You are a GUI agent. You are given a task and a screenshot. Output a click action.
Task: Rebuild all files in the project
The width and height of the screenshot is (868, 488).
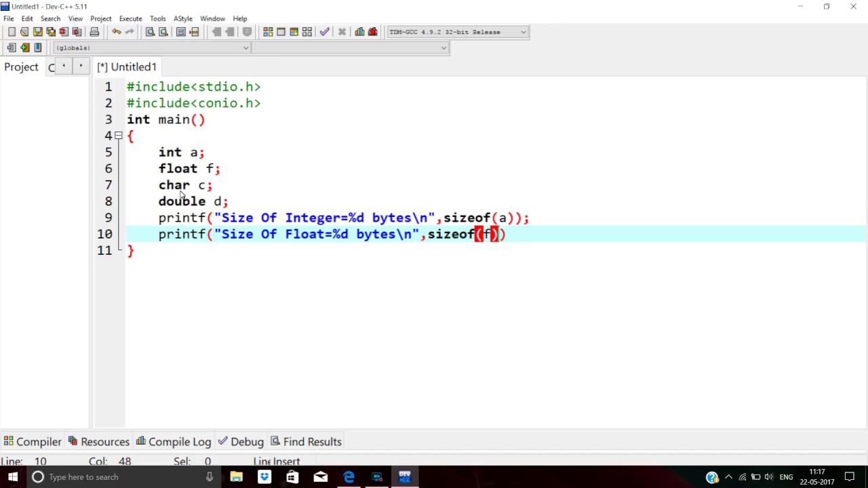[307, 32]
